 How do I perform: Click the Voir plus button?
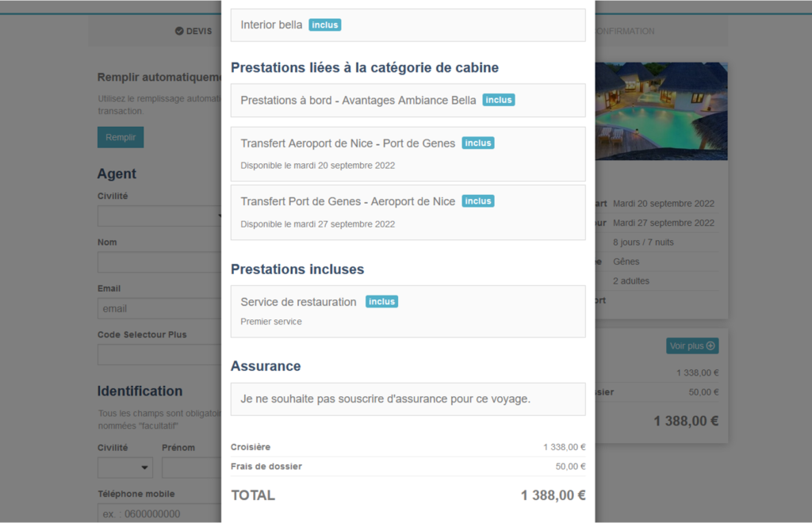[692, 345]
